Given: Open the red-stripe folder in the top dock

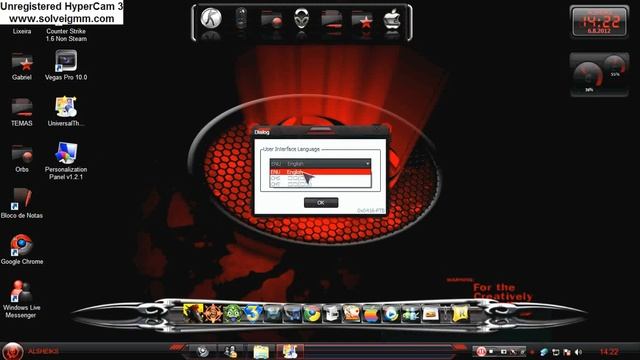Looking at the screenshot, I should point(332,20).
